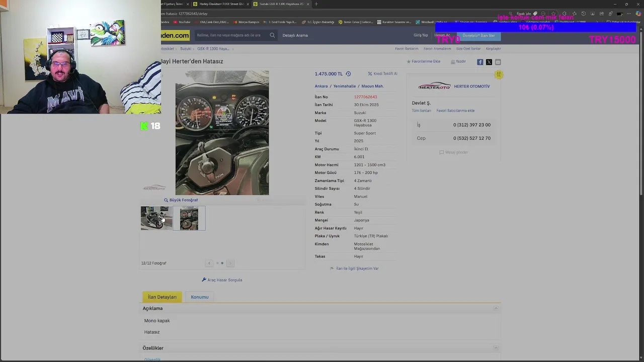Focus the Kelime, ilan no search field
The width and height of the screenshot is (644, 362).
pos(231,35)
